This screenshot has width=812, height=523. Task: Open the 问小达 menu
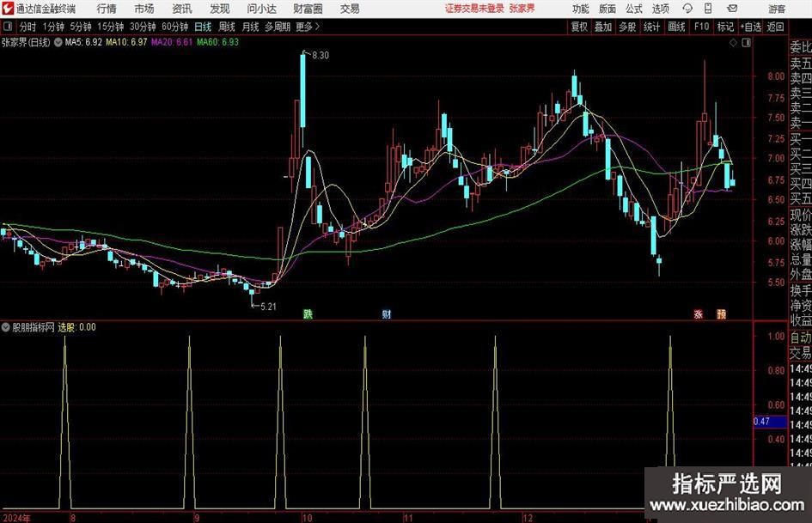(261, 9)
